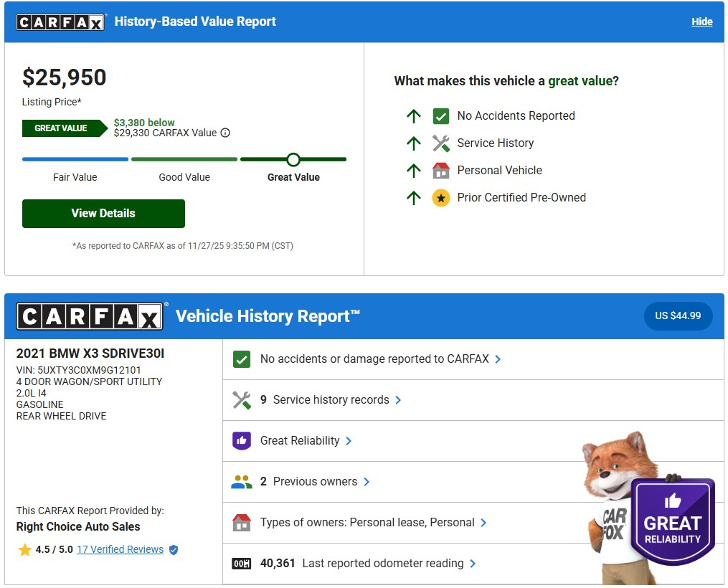Click the Prior Certified Pre-Owned star badge
The image size is (728, 588).
click(x=440, y=198)
